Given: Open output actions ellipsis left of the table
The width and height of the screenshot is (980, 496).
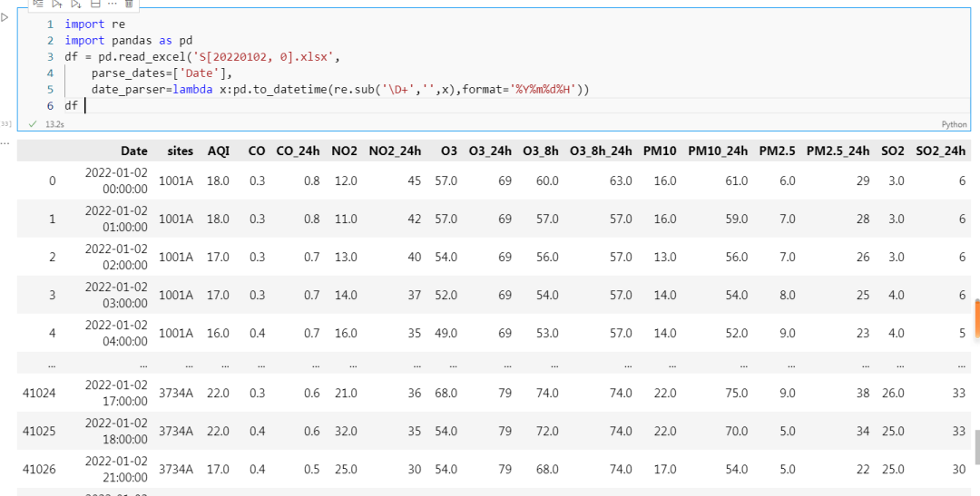Looking at the screenshot, I should click(5, 141).
